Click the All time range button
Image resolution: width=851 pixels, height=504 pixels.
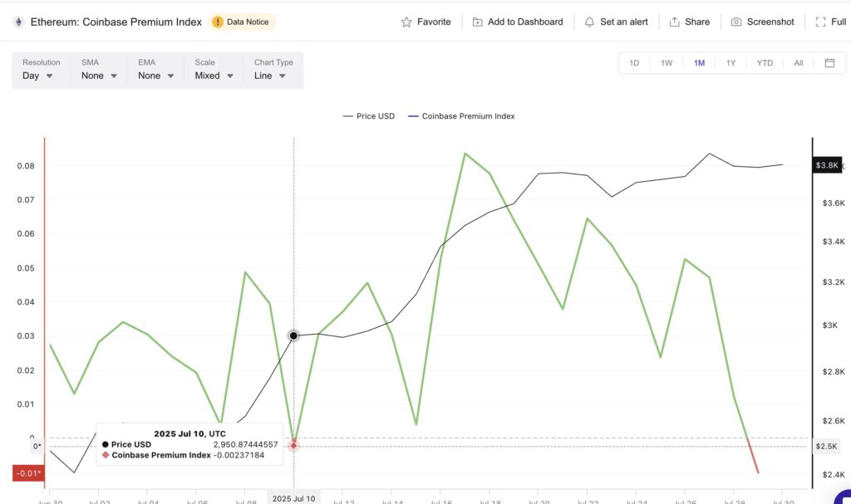pos(798,62)
